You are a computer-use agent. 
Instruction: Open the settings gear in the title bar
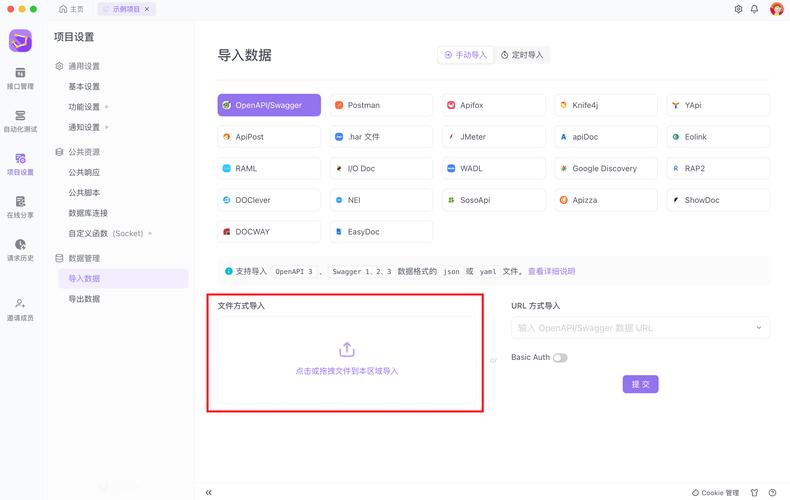click(738, 9)
